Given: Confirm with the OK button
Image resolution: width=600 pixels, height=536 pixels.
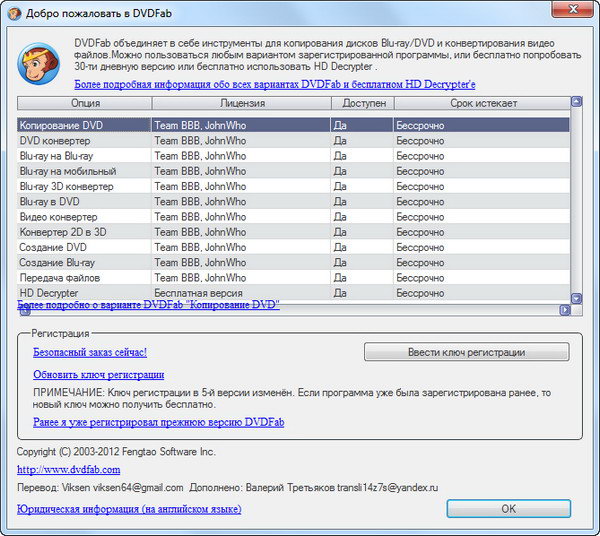Looking at the screenshot, I should [x=508, y=509].
